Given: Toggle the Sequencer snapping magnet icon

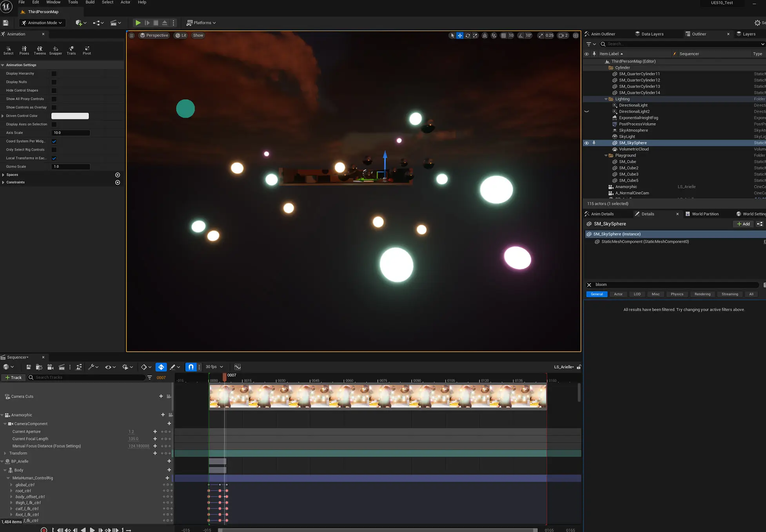Looking at the screenshot, I should coord(191,367).
